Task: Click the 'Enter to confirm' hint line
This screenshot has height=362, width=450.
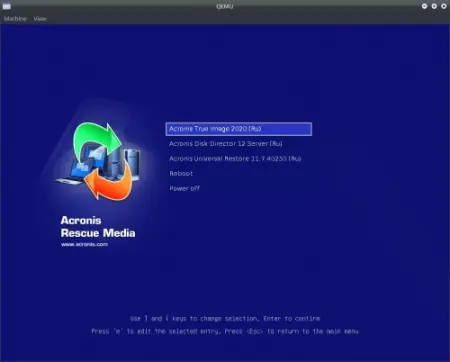Action: tap(225, 319)
